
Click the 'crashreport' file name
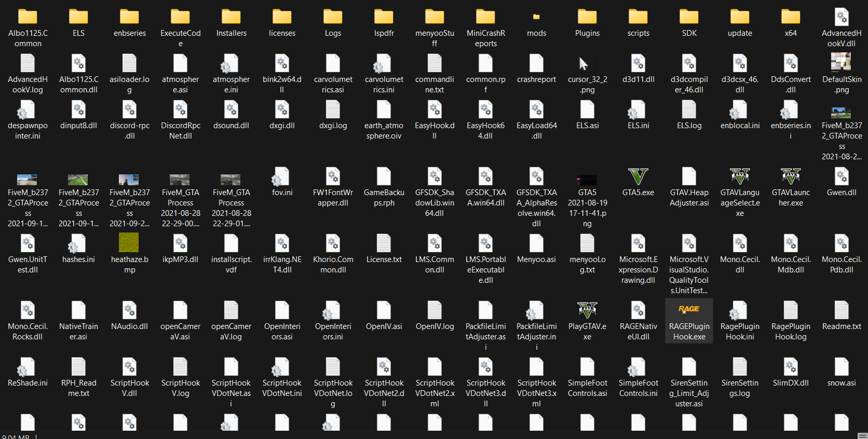click(537, 79)
